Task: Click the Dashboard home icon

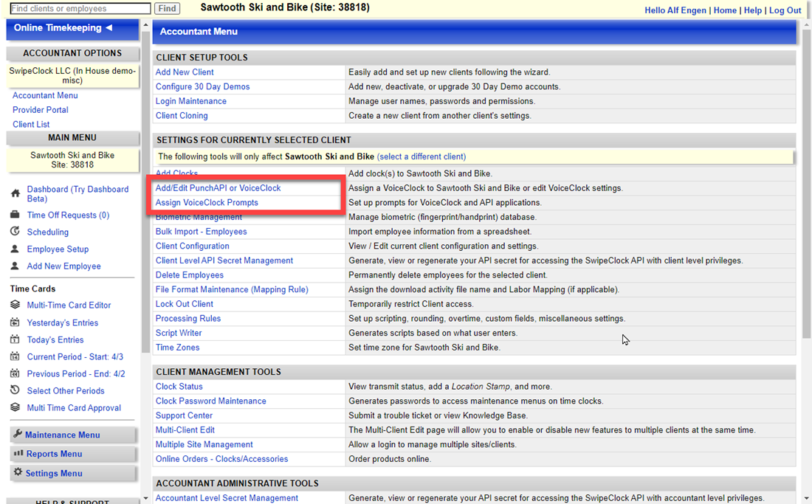Action: point(16,193)
